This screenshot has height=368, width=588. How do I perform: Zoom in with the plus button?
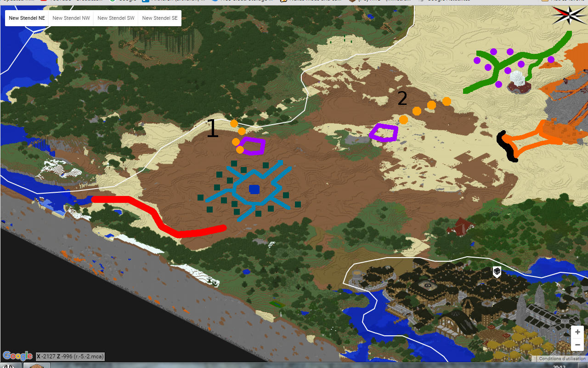(x=577, y=332)
